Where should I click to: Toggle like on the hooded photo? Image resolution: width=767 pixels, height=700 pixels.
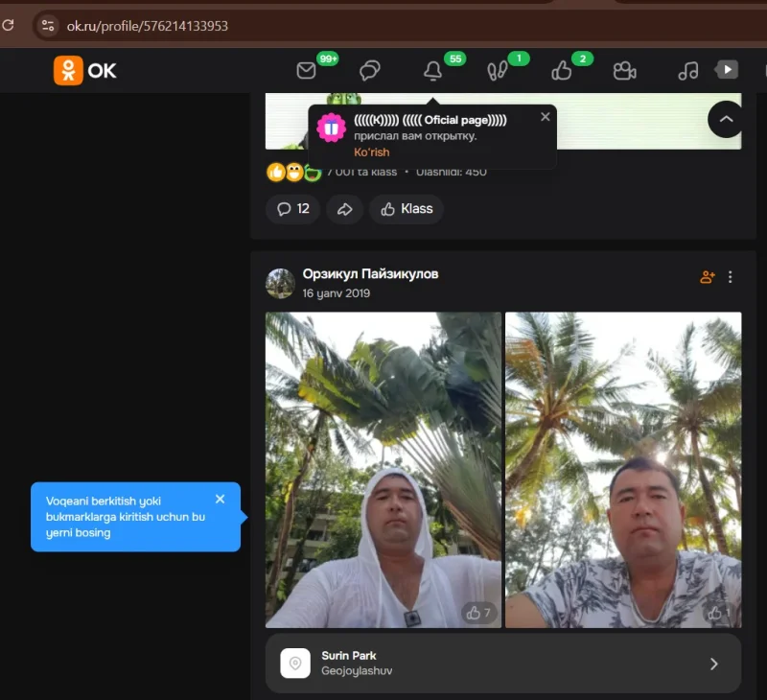(477, 613)
